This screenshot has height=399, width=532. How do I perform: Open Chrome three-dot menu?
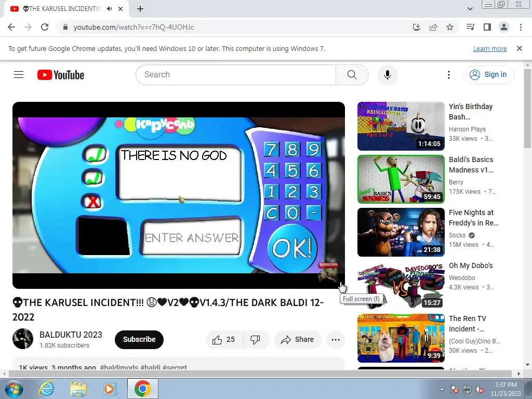(x=521, y=27)
